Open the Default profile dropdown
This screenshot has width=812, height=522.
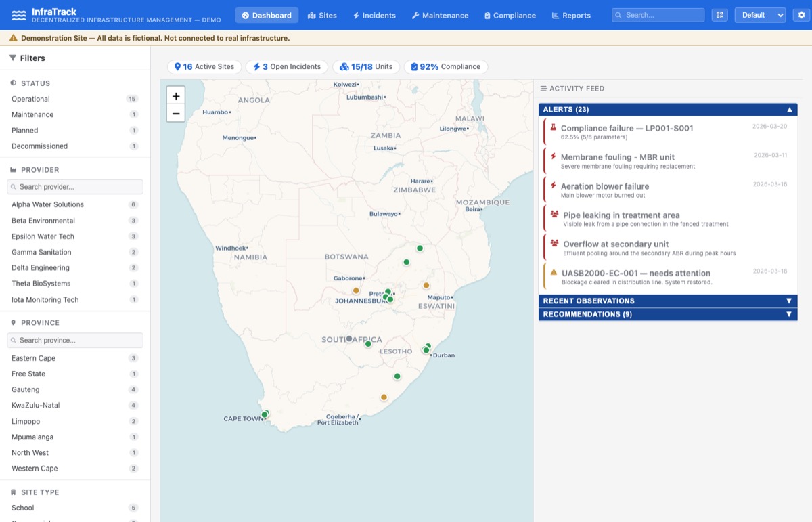pyautogui.click(x=759, y=14)
